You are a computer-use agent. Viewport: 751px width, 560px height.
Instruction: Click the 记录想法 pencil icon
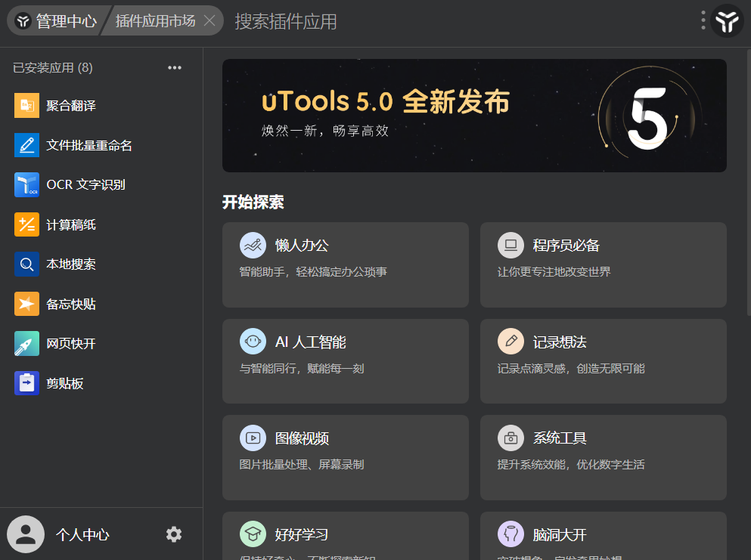pyautogui.click(x=511, y=342)
